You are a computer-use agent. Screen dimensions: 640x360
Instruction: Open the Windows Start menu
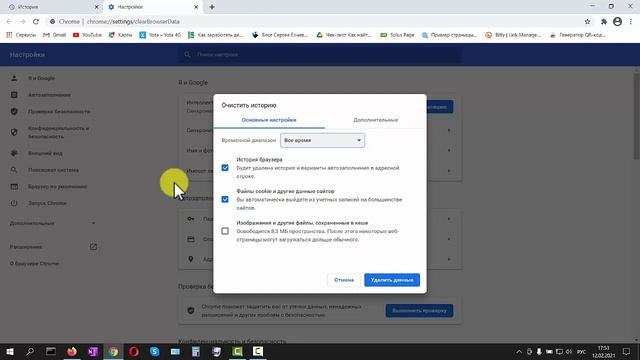[x=10, y=351]
